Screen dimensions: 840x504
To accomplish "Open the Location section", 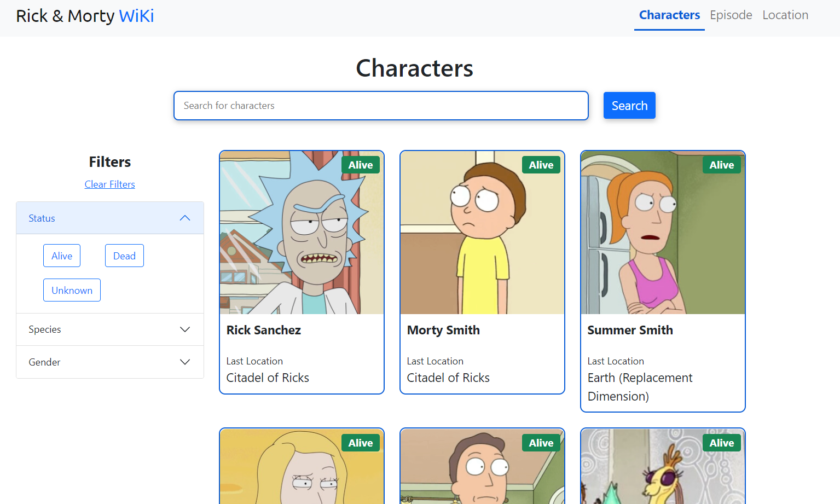I will coord(785,15).
